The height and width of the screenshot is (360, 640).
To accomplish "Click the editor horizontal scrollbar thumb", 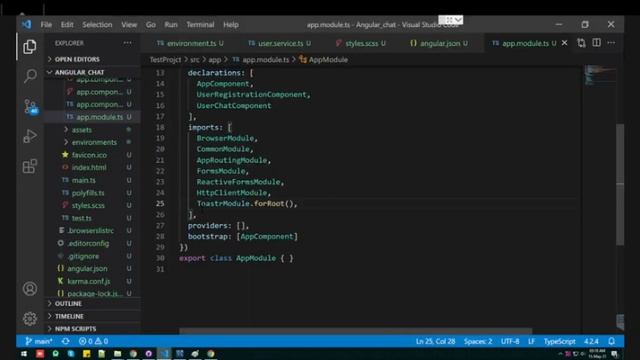I will [x=356, y=331].
